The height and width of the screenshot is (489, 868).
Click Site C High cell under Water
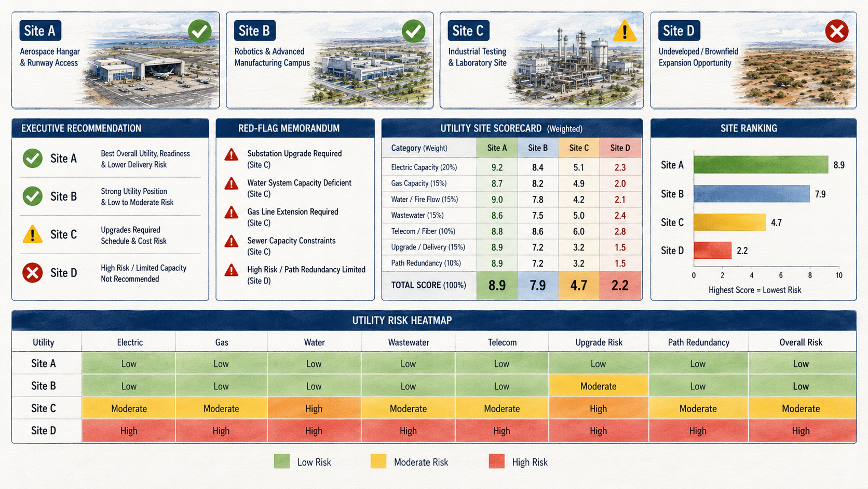(x=314, y=408)
